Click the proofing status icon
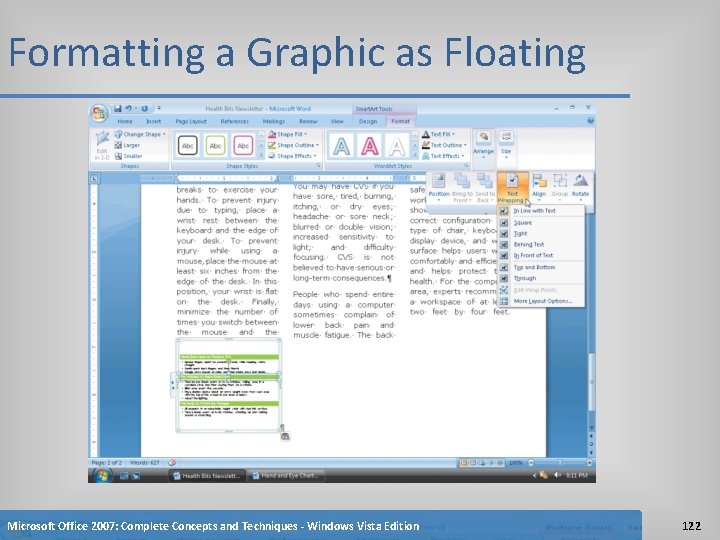Image resolution: width=720 pixels, height=540 pixels. [172, 462]
